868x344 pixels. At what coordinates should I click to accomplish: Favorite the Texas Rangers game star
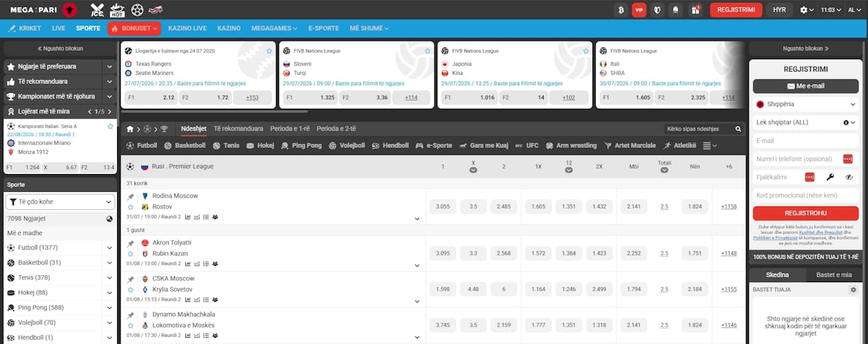coord(269,51)
